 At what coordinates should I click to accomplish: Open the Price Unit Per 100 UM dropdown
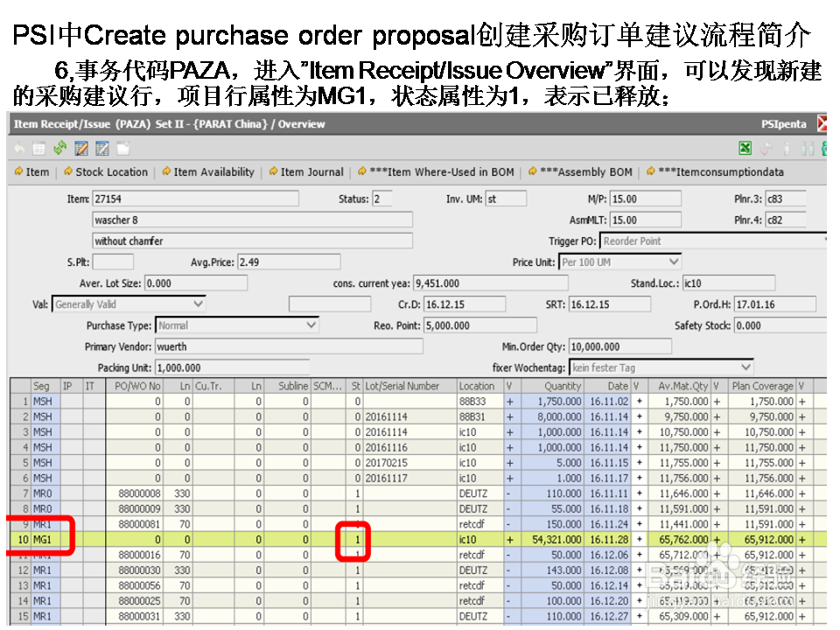pos(672,262)
